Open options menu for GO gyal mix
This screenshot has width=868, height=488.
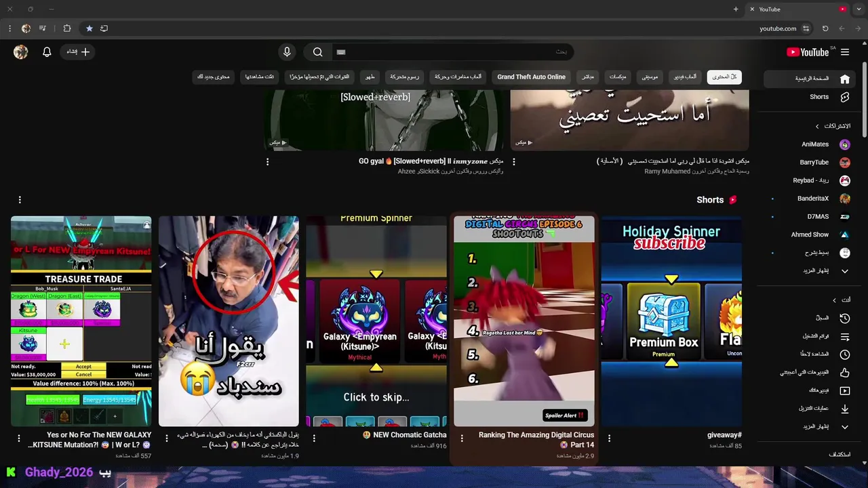point(267,162)
